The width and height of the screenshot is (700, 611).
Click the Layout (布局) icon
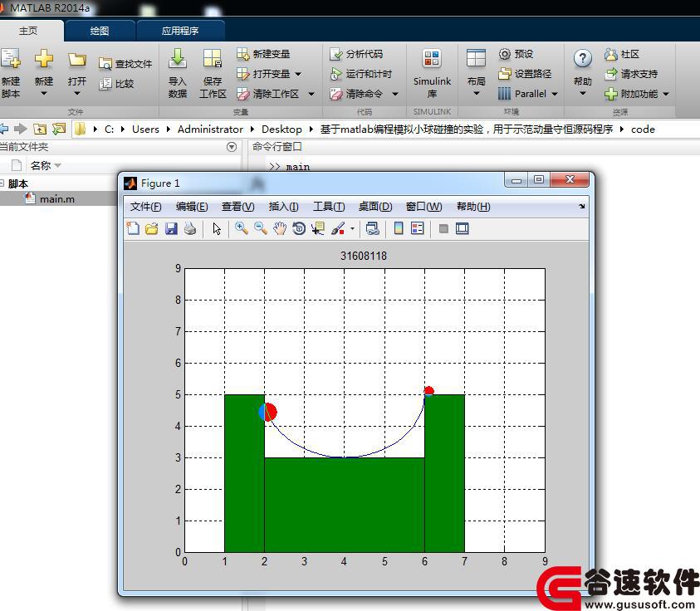coord(476,58)
